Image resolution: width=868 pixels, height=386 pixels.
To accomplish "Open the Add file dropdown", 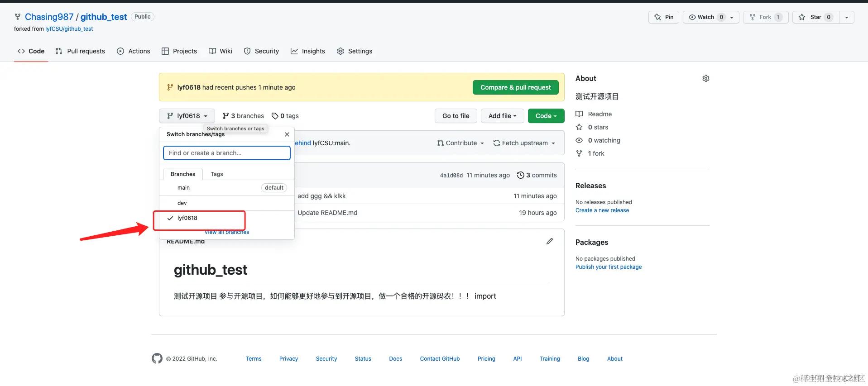I will click(x=503, y=116).
